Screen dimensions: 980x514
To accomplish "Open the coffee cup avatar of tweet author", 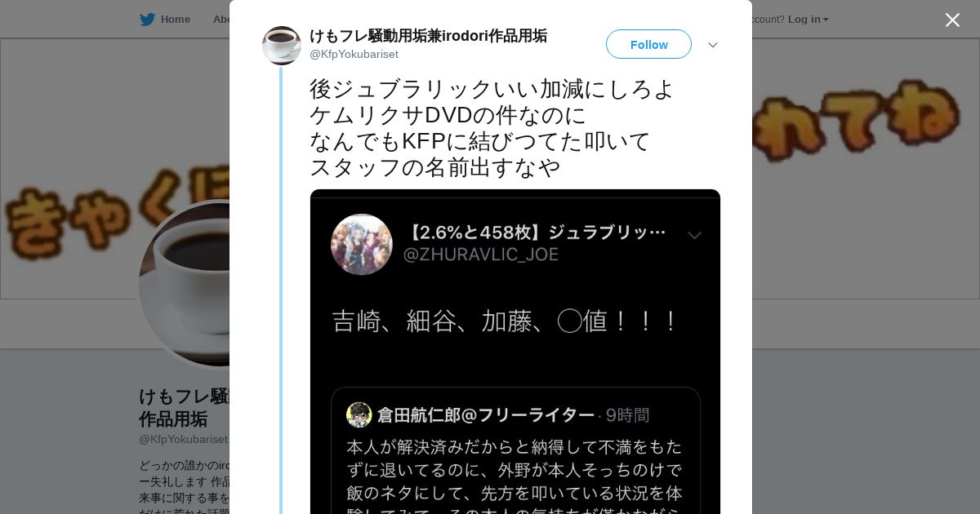I will coord(282,45).
